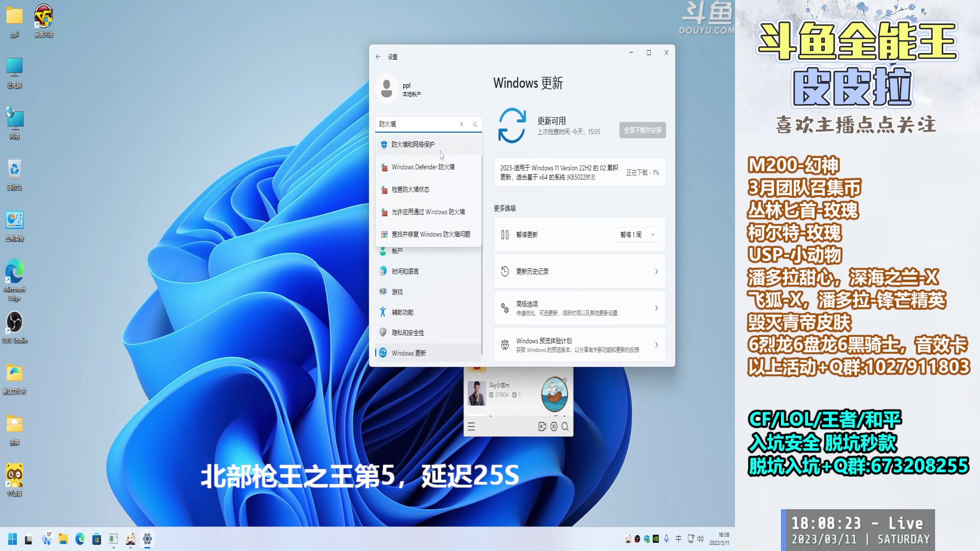Click the record/clip icon in the Douyu popup
This screenshot has width=980, height=551.
542,427
